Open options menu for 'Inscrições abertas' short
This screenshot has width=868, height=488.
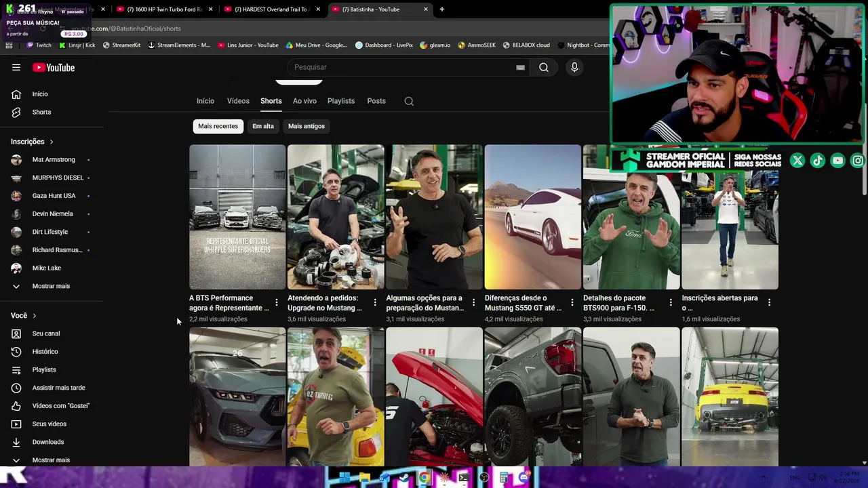point(769,302)
